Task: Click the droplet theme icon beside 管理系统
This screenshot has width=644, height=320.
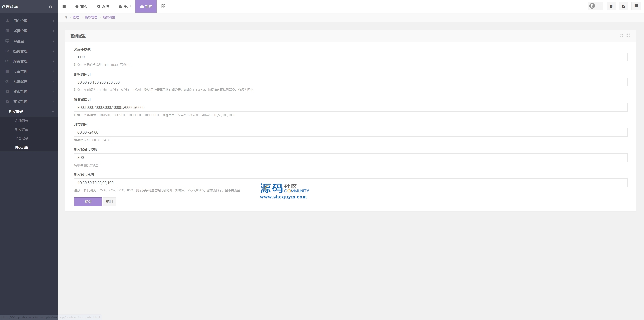Action: [x=50, y=7]
